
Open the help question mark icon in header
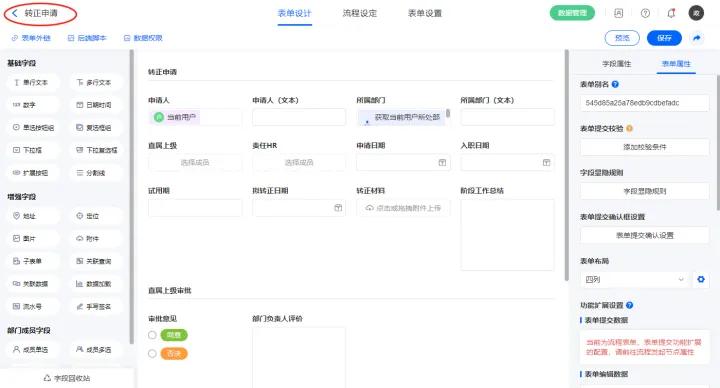point(645,13)
